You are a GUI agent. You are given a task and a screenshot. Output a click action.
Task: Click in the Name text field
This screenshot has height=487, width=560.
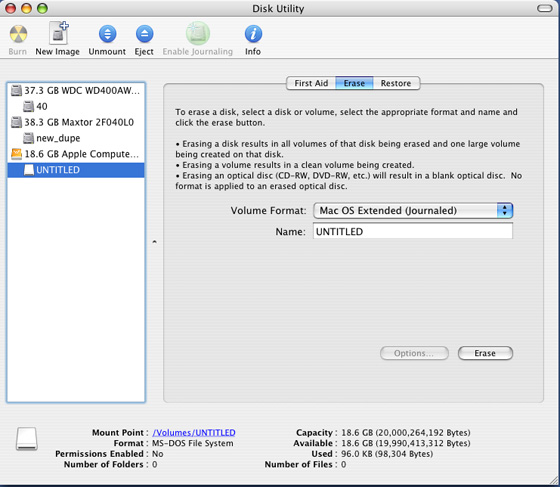(x=413, y=231)
